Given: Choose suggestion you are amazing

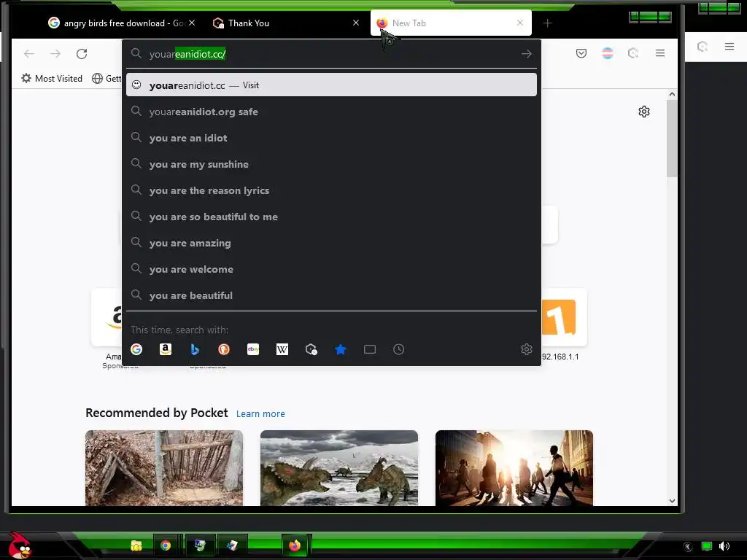Looking at the screenshot, I should click(x=331, y=243).
